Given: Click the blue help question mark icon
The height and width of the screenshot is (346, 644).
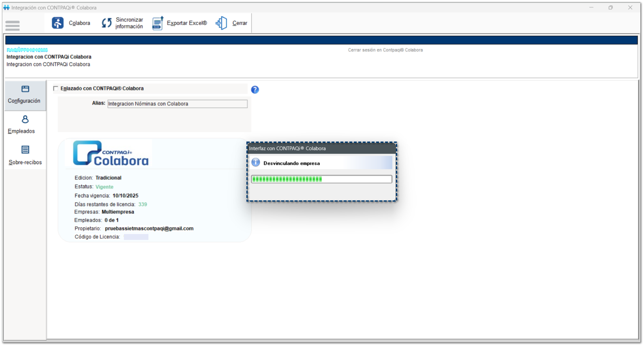Looking at the screenshot, I should (255, 90).
